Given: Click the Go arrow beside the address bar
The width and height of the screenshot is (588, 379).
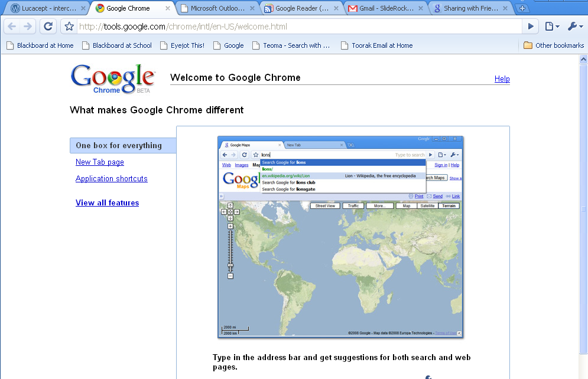Looking at the screenshot, I should point(531,27).
